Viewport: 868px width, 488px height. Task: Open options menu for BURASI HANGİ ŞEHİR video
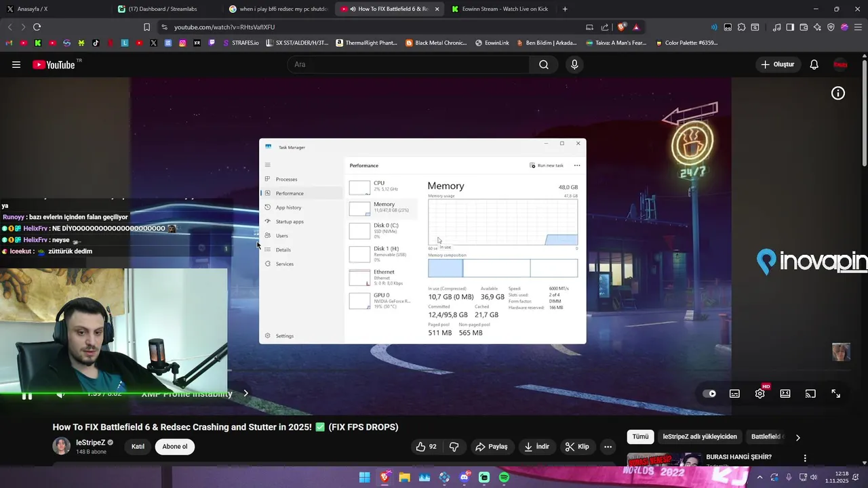[805, 458]
